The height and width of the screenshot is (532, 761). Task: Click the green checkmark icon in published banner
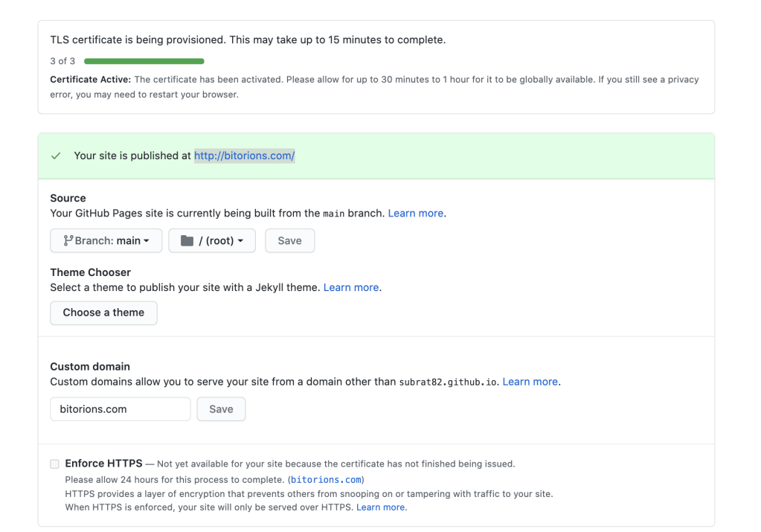click(56, 156)
